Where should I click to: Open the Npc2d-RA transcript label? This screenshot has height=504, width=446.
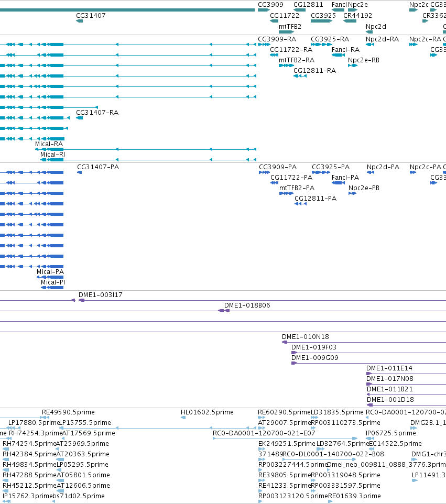(382, 39)
